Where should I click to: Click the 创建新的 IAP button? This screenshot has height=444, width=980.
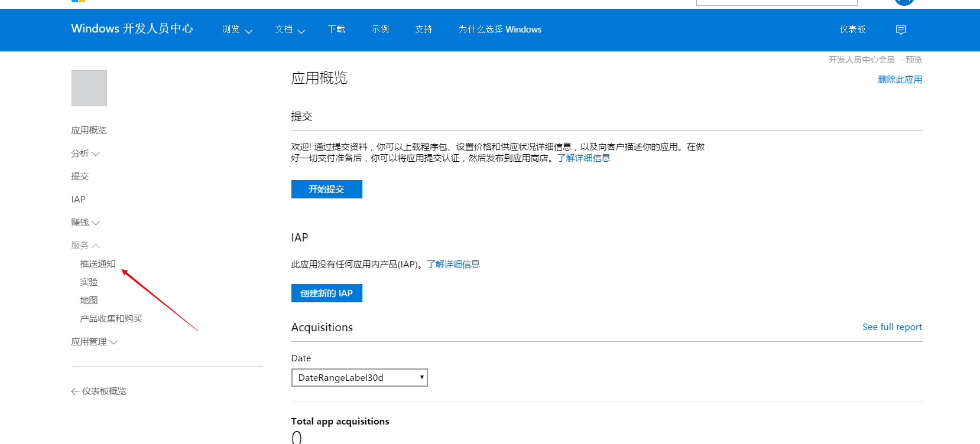327,293
